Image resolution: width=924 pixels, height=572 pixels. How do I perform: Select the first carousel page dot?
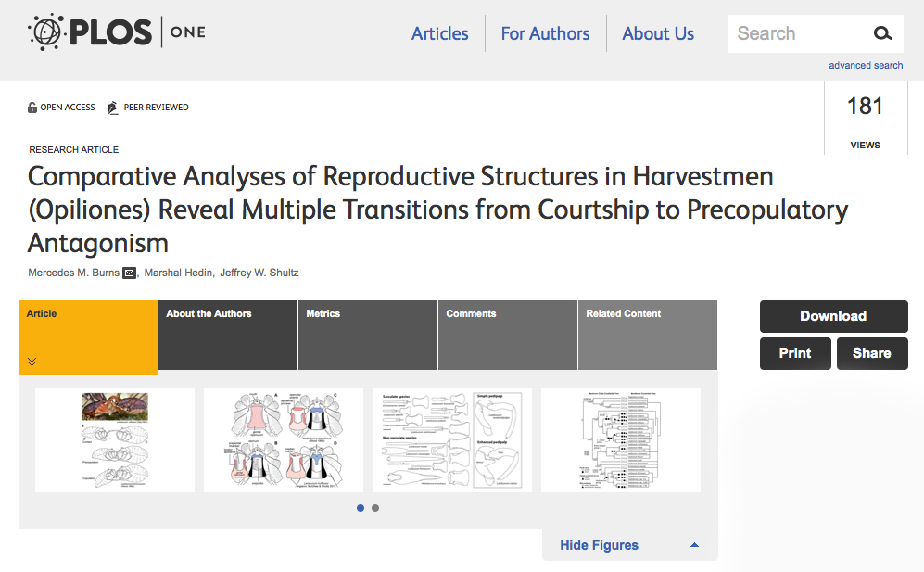click(361, 508)
